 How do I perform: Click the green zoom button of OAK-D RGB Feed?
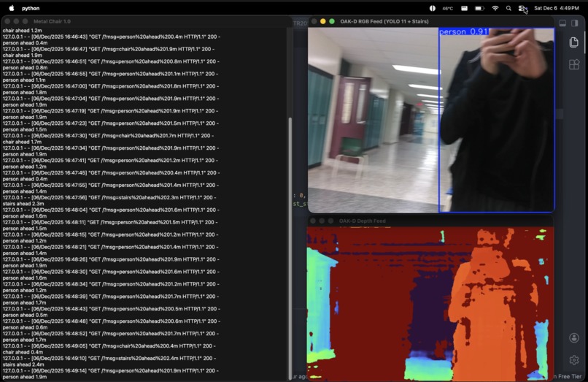tap(332, 21)
